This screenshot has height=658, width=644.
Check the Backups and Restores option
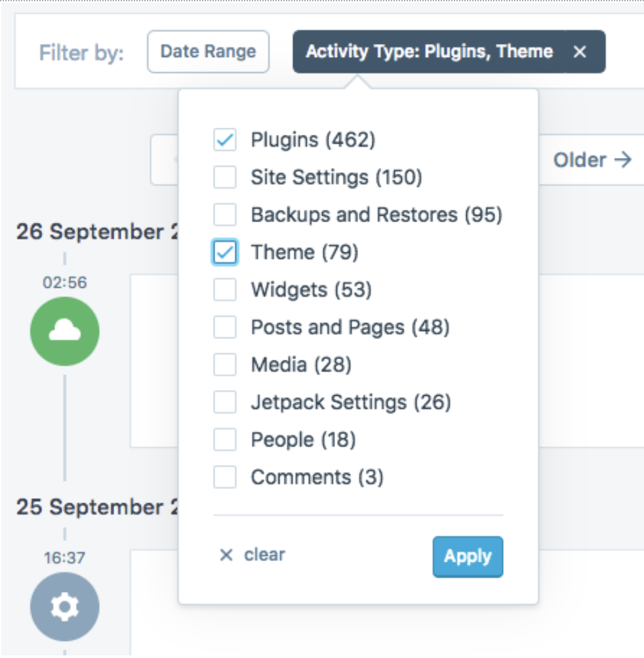click(225, 214)
